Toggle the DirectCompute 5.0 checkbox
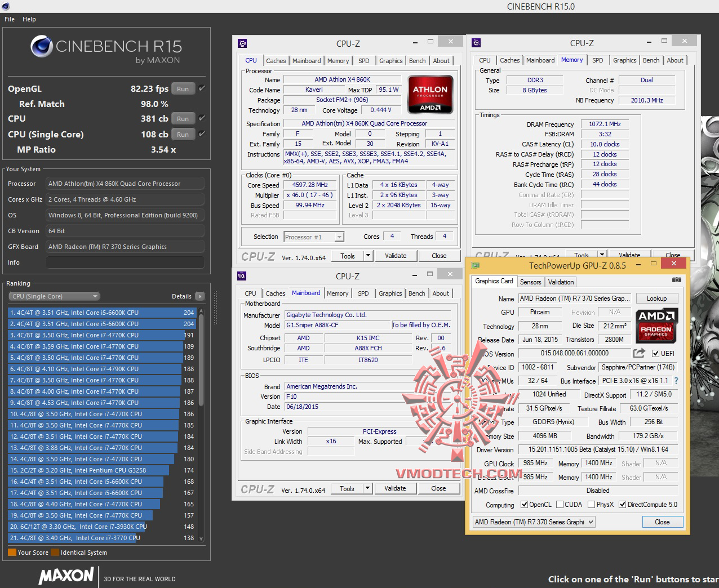This screenshot has height=588, width=719. [x=622, y=505]
